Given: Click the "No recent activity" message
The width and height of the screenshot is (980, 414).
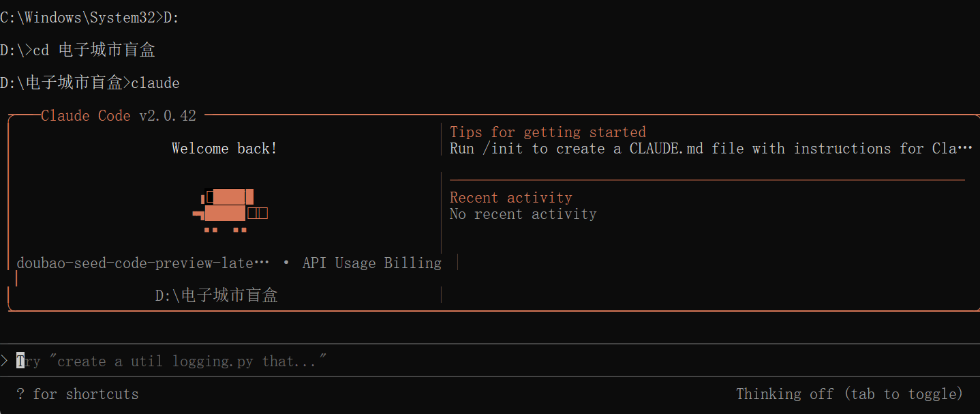Looking at the screenshot, I should tap(523, 214).
